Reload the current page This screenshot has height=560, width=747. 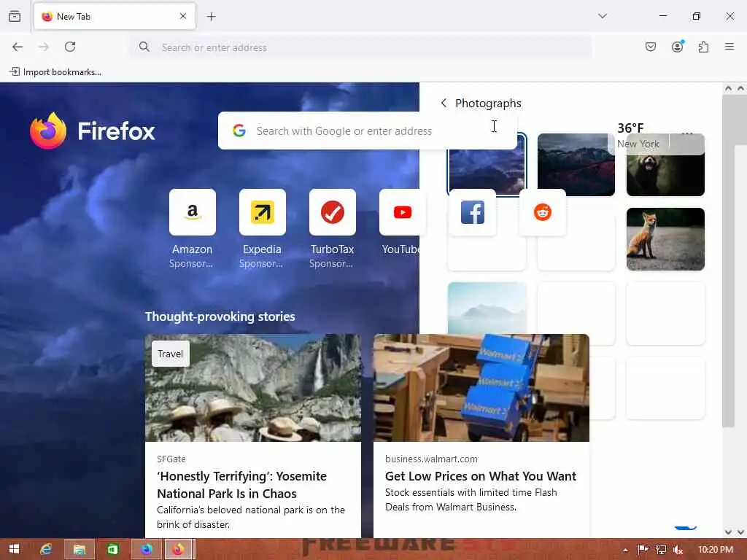[x=70, y=47]
